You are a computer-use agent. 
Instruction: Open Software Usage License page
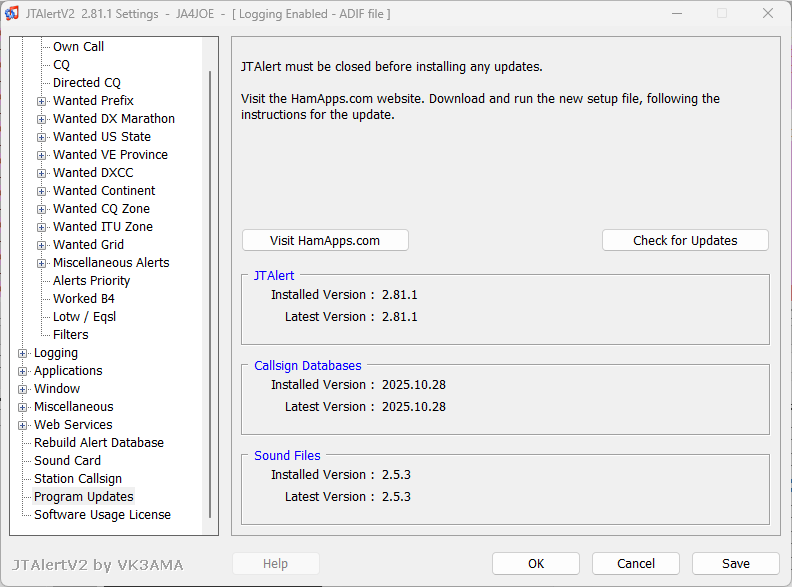coord(103,515)
